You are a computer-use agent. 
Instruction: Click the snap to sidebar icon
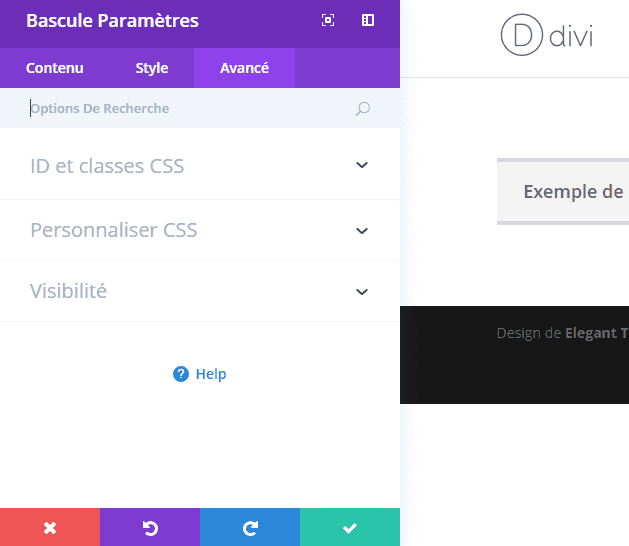(x=368, y=20)
